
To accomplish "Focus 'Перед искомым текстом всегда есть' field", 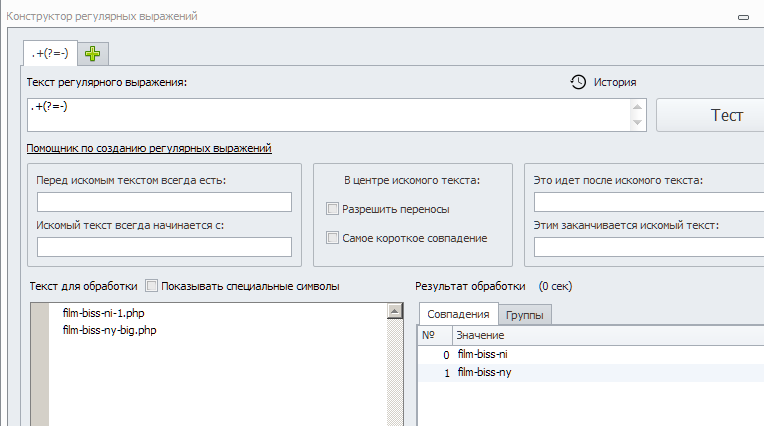I will coord(164,202).
